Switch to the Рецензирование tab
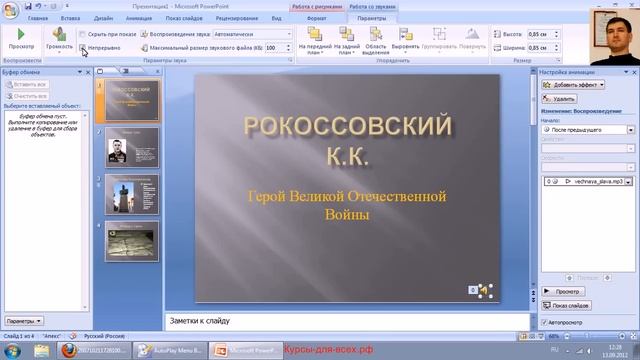640x360 pixels. [x=237, y=18]
